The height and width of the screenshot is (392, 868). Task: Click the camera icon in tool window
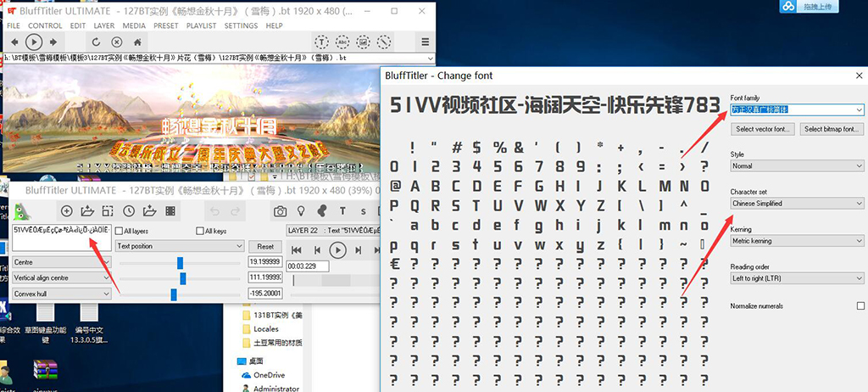tap(280, 210)
